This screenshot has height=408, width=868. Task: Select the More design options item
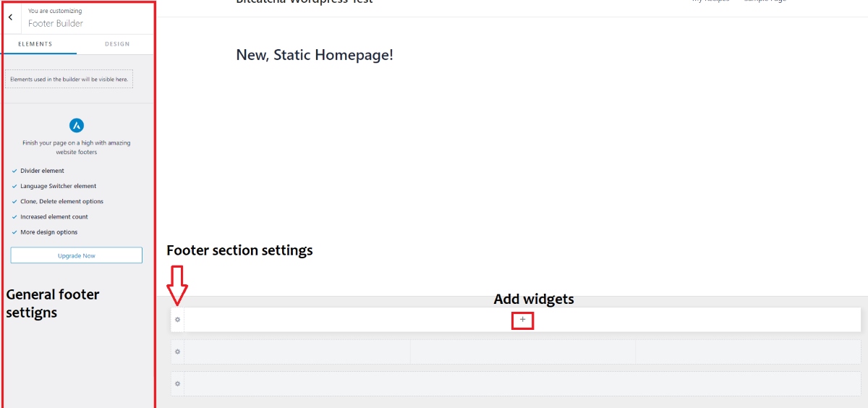coord(48,232)
